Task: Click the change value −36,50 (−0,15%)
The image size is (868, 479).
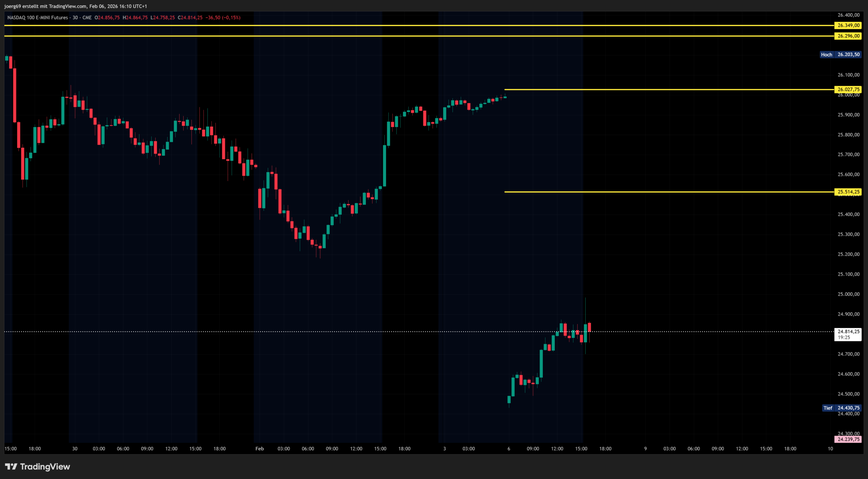Action: click(x=223, y=18)
